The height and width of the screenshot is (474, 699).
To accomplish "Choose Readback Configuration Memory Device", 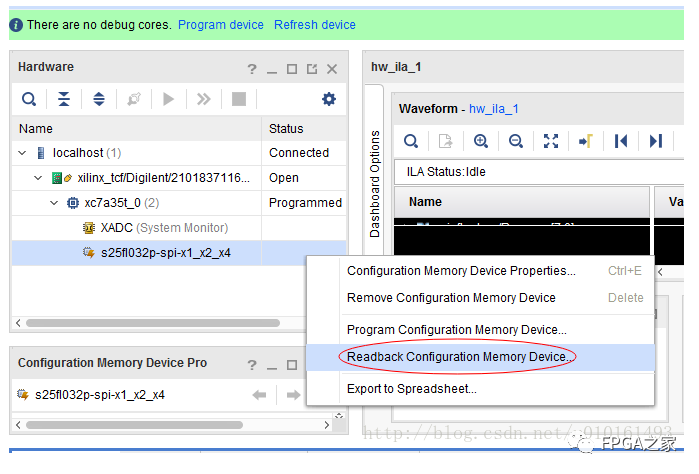I will pyautogui.click(x=481, y=357).
